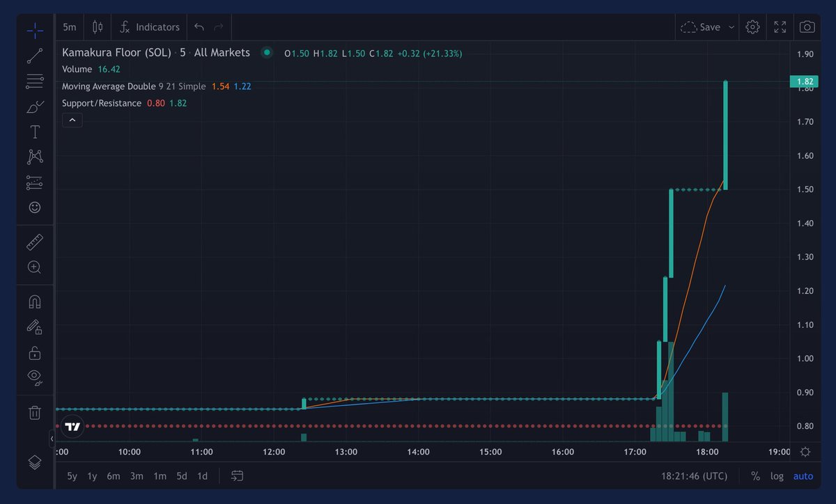Set range to 1y
This screenshot has width=836, height=504.
point(92,476)
